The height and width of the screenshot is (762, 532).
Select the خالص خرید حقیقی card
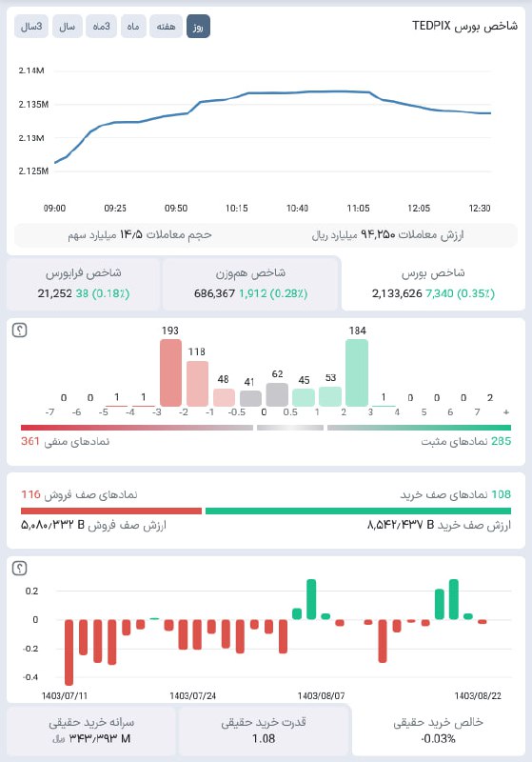coord(439,731)
